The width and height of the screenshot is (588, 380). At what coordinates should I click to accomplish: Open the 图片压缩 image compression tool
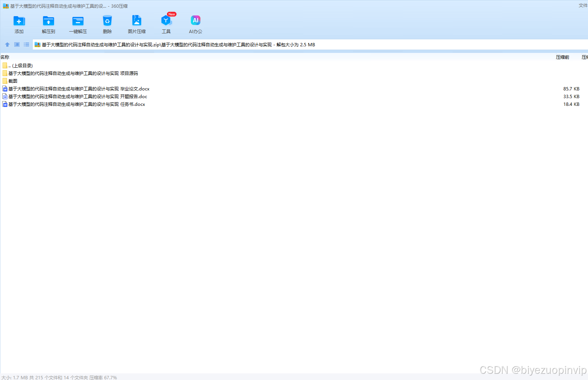137,20
